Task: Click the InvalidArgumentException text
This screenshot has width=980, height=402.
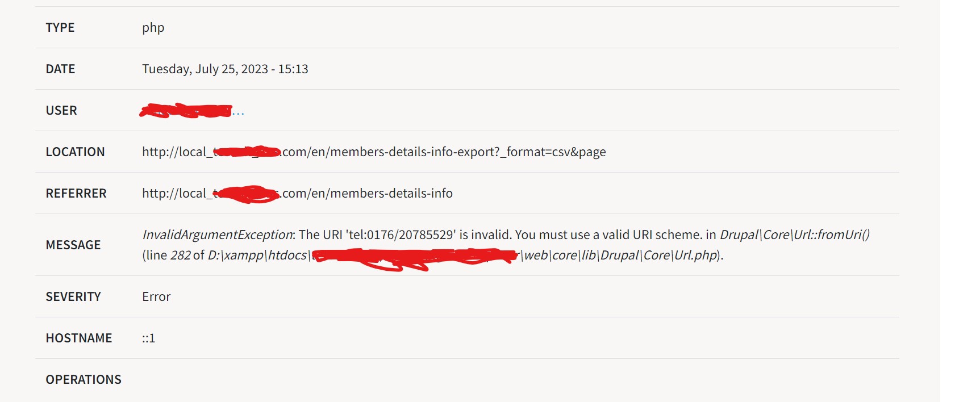Action: coord(217,235)
